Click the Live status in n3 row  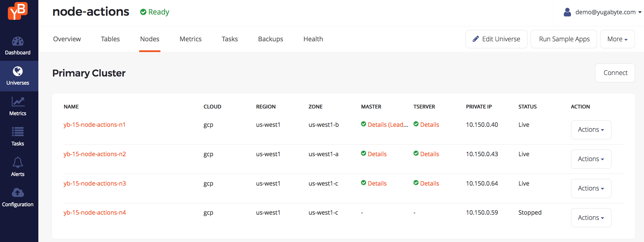[x=524, y=184]
